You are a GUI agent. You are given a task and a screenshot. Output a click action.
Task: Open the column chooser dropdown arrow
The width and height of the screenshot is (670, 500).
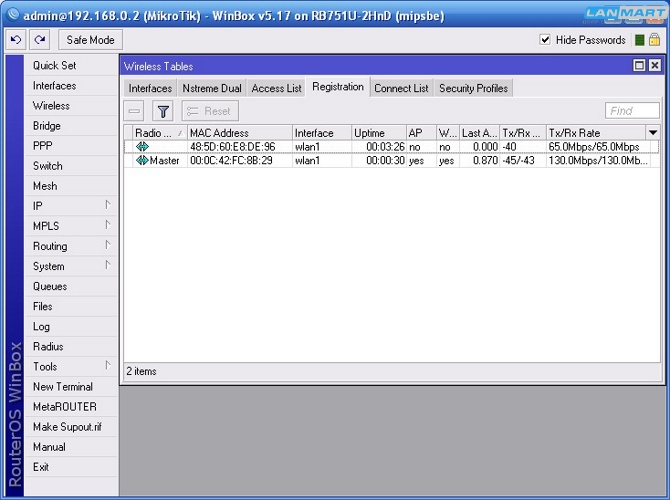653,133
